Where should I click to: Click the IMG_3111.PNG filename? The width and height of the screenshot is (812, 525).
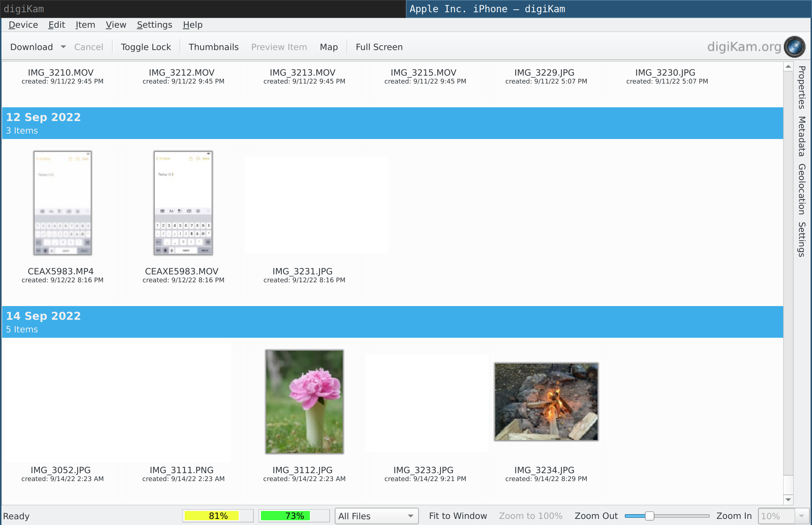[182, 470]
